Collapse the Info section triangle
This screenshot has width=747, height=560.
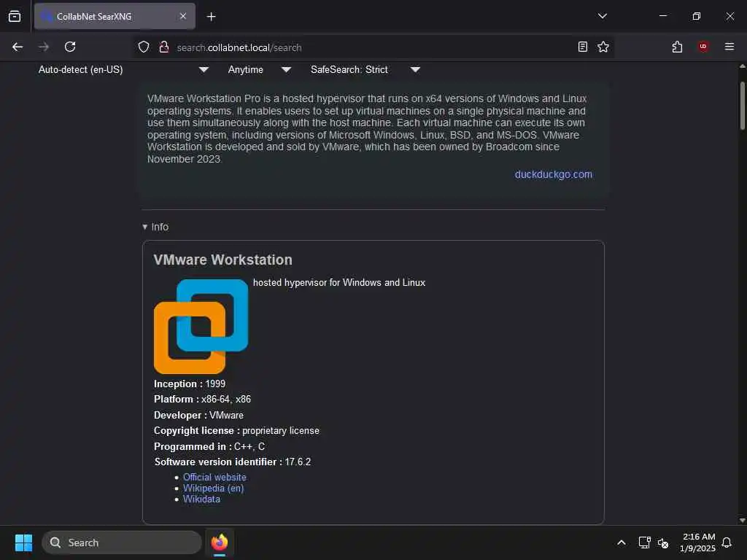(145, 227)
